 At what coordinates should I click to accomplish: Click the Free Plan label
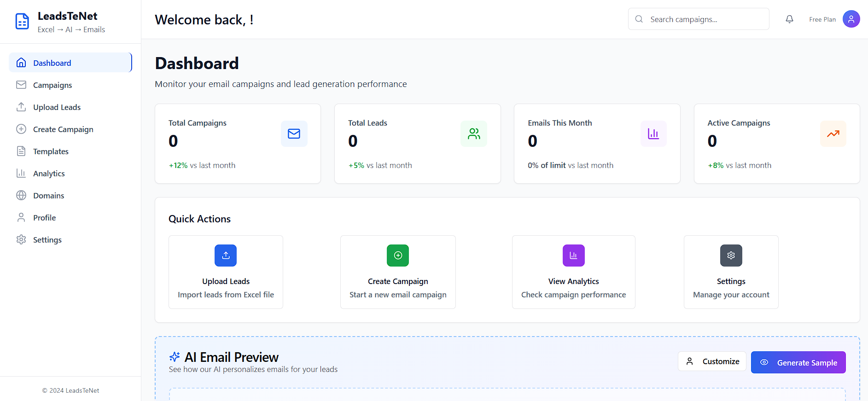[x=822, y=19]
